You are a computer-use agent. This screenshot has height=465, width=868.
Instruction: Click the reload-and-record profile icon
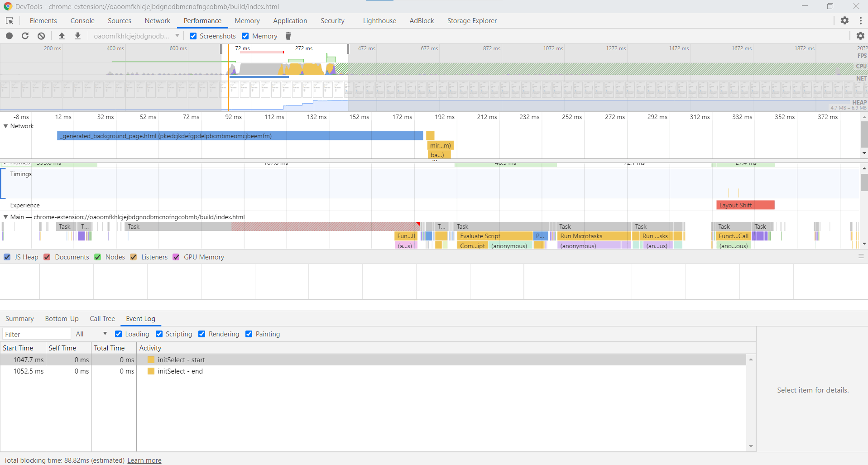pyautogui.click(x=25, y=36)
